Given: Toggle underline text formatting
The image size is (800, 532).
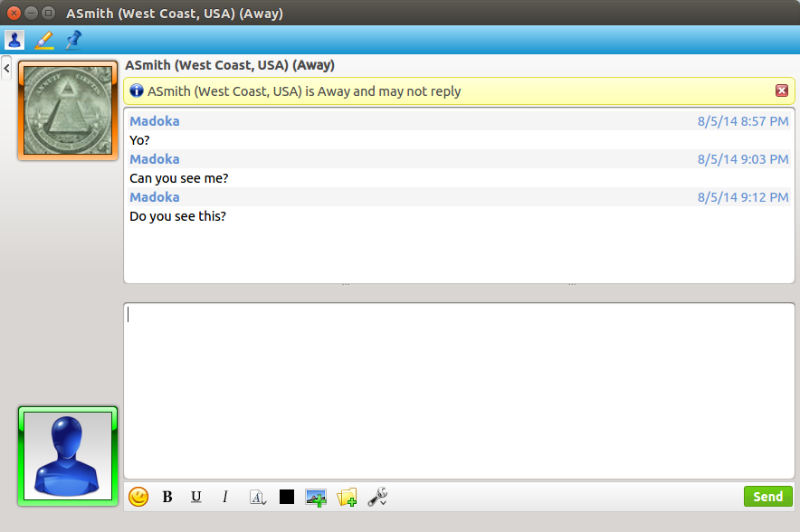Looking at the screenshot, I should [x=195, y=497].
